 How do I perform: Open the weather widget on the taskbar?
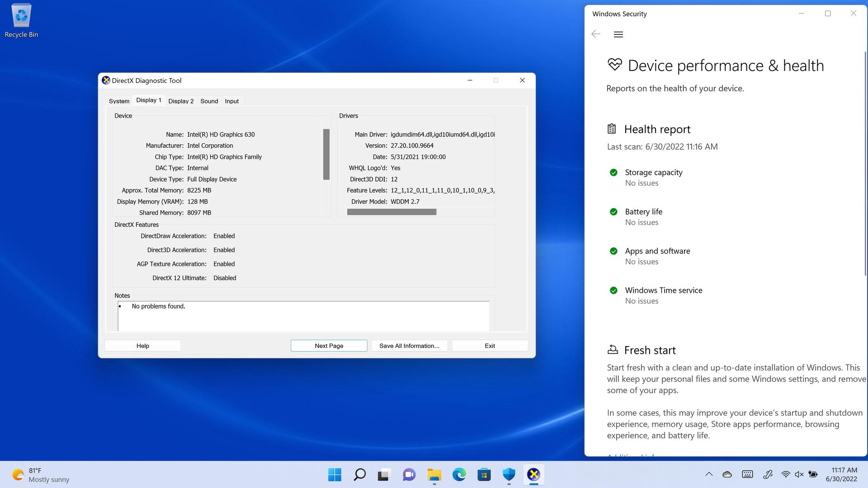tap(41, 475)
